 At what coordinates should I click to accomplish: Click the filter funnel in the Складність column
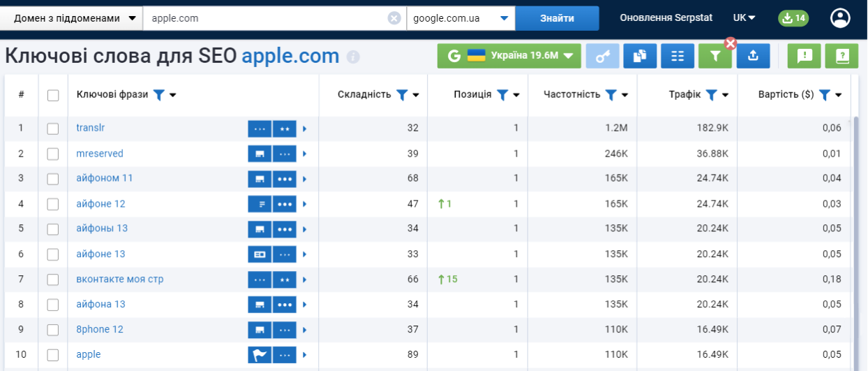(x=401, y=95)
